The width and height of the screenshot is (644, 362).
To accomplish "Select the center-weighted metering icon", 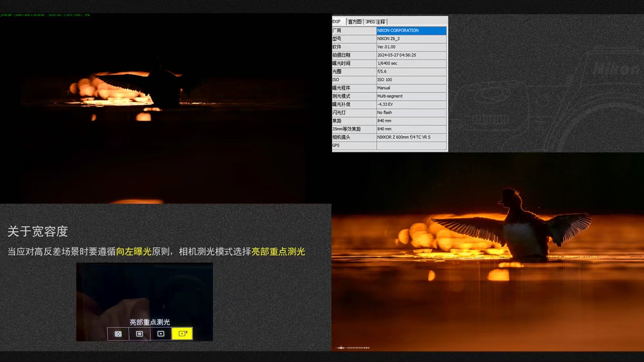I will 139,334.
